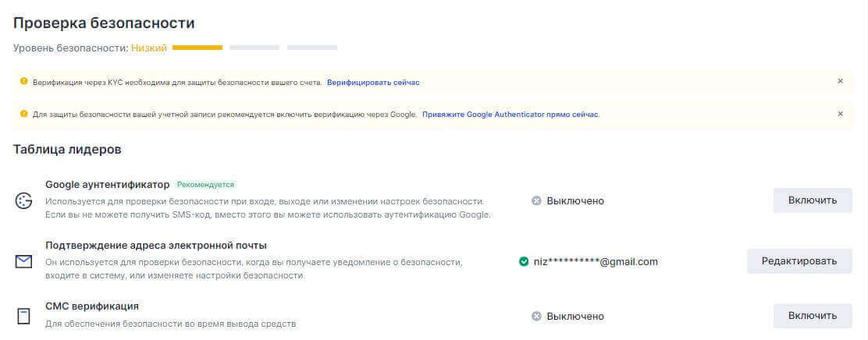Click the Рекомендуется badge
This screenshot has width=868, height=340.
205,185
